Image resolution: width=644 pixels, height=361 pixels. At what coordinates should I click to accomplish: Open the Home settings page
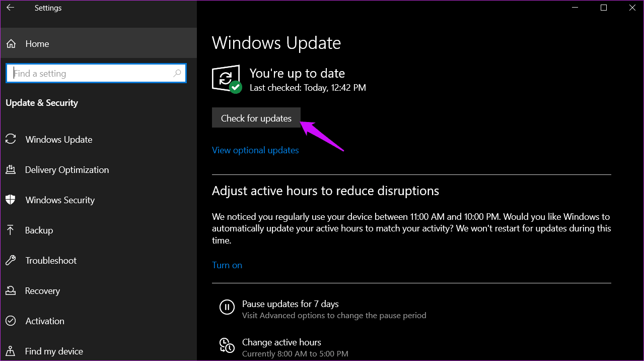[98, 44]
